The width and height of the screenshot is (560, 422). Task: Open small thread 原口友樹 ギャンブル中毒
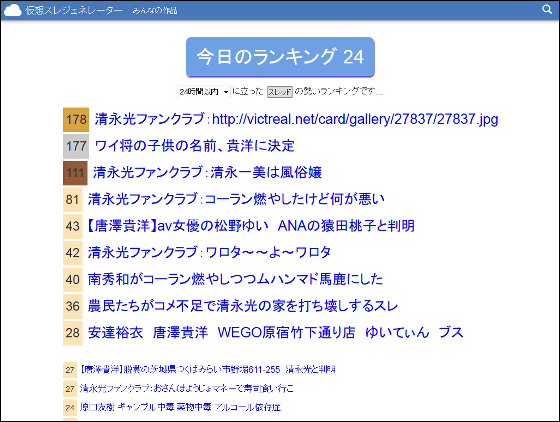tap(180, 407)
